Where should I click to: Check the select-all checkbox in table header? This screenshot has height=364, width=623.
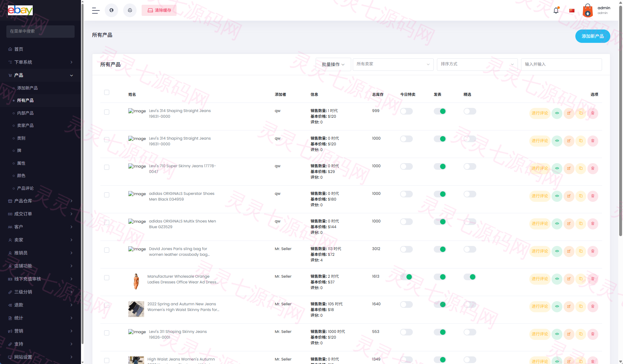coord(107,92)
